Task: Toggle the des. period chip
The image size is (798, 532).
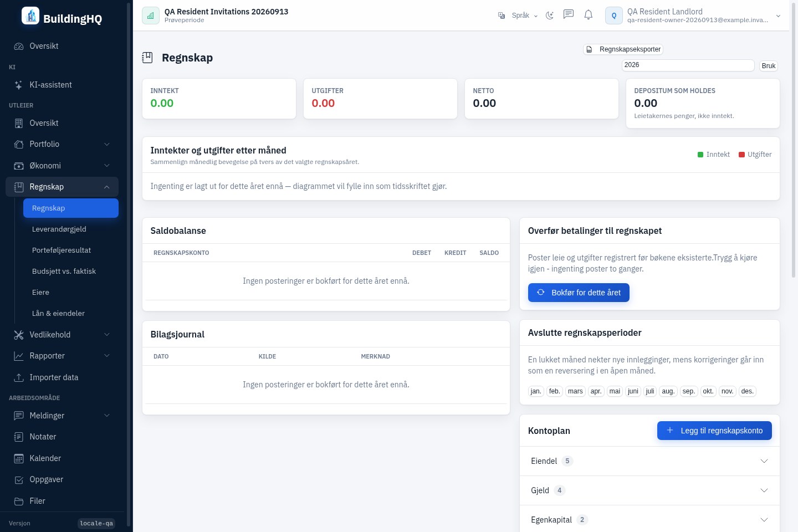Action: pyautogui.click(x=748, y=391)
